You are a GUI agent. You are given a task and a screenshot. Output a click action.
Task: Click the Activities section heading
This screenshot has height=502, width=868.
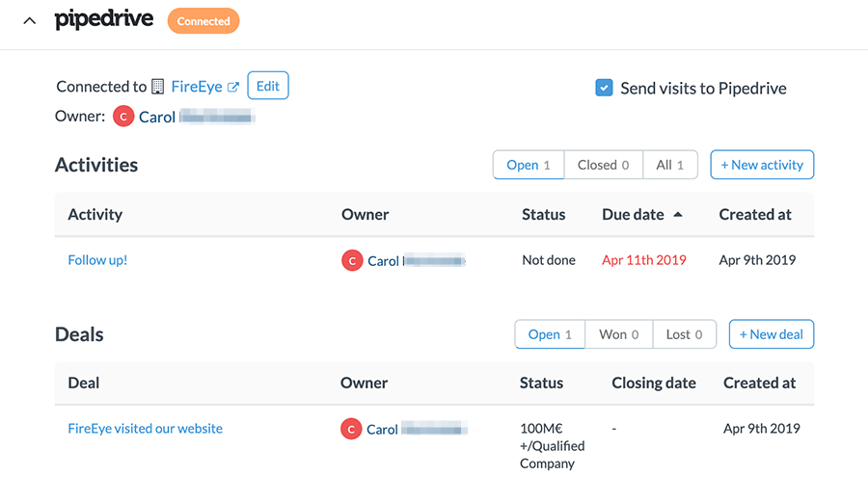(96, 165)
